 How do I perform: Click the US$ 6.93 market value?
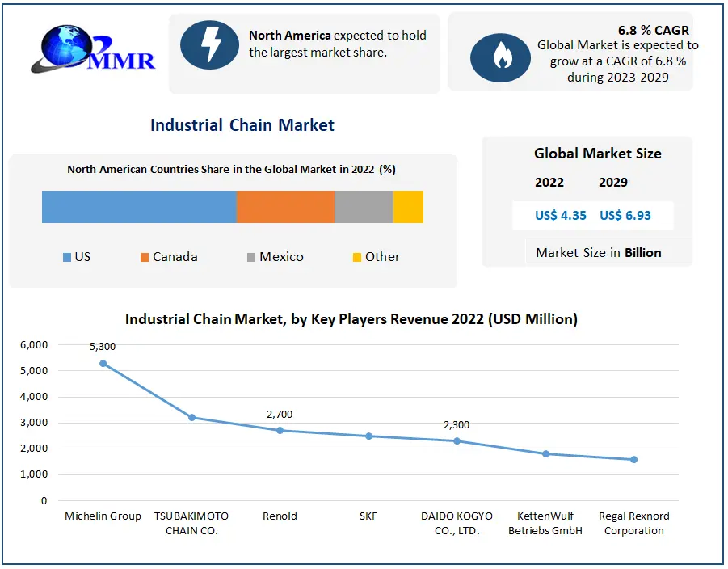pyautogui.click(x=625, y=216)
